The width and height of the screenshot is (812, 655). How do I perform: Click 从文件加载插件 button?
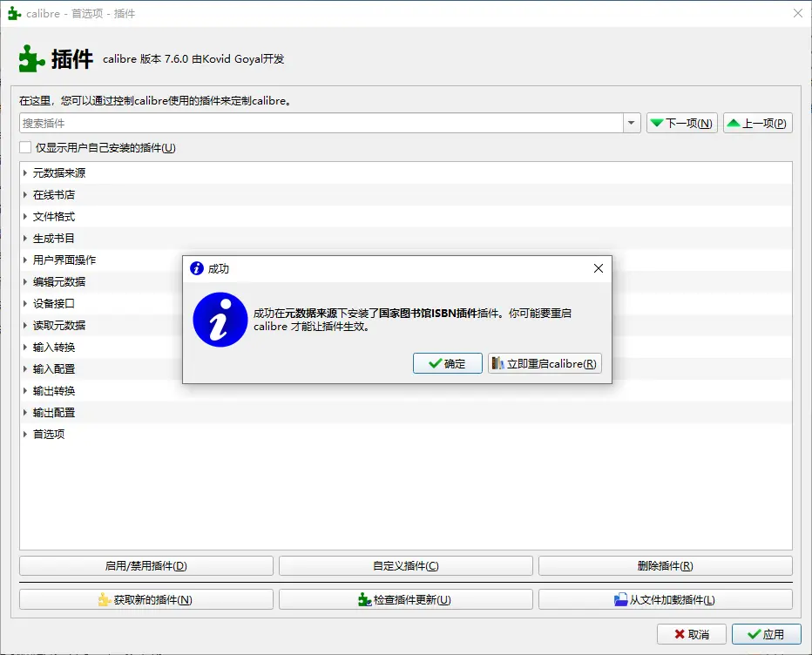pos(665,599)
